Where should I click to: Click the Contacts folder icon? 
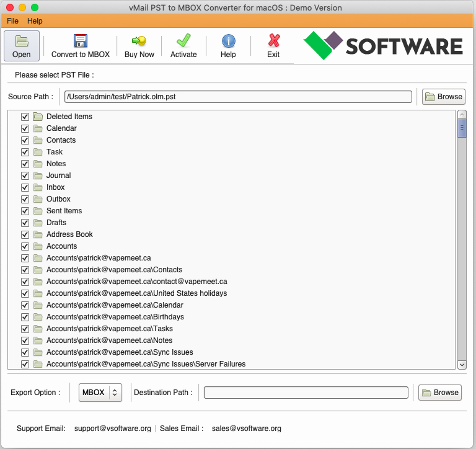[38, 140]
